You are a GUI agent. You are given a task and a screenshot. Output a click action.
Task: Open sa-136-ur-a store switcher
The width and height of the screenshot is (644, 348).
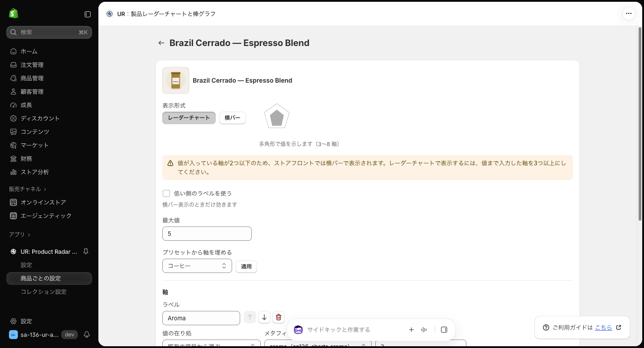[x=43, y=335]
